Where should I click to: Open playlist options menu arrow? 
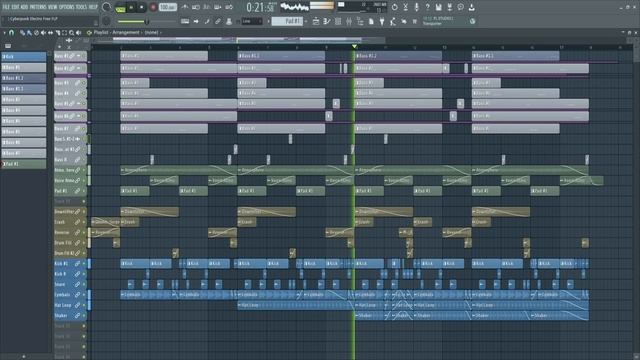(x=4, y=33)
